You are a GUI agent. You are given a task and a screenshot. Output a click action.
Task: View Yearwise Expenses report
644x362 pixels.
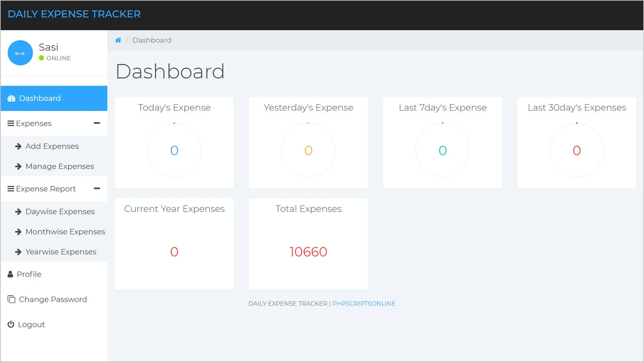click(54, 252)
